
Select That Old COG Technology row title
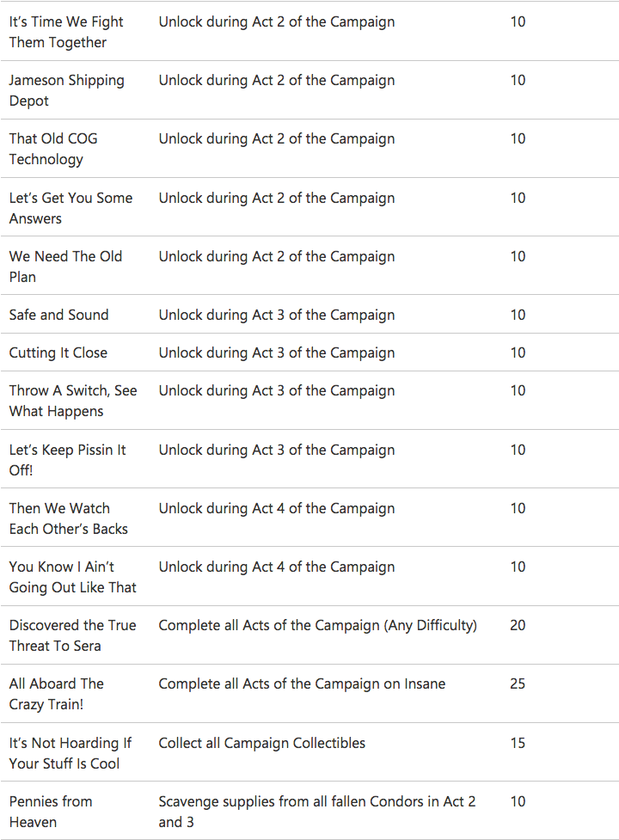click(53, 149)
